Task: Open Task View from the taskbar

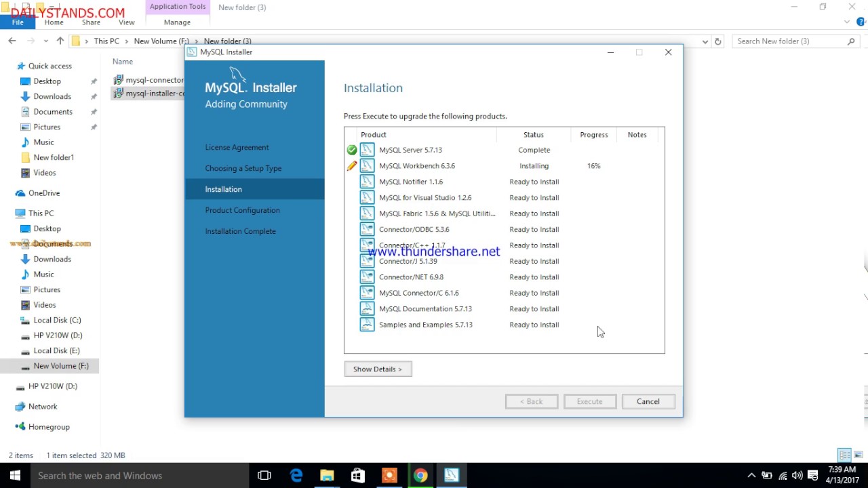Action: click(x=264, y=476)
